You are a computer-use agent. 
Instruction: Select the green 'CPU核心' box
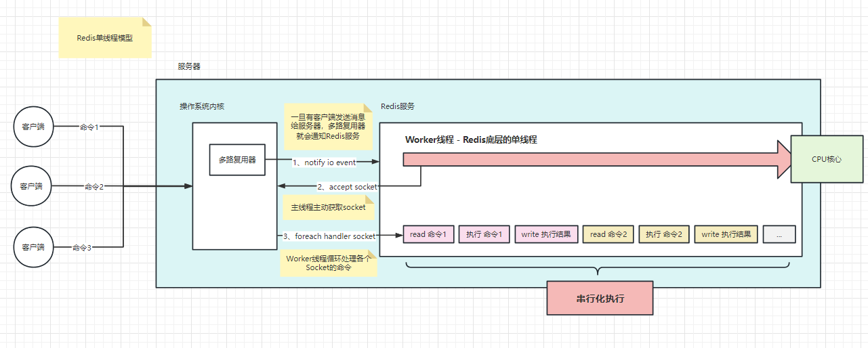tap(827, 159)
